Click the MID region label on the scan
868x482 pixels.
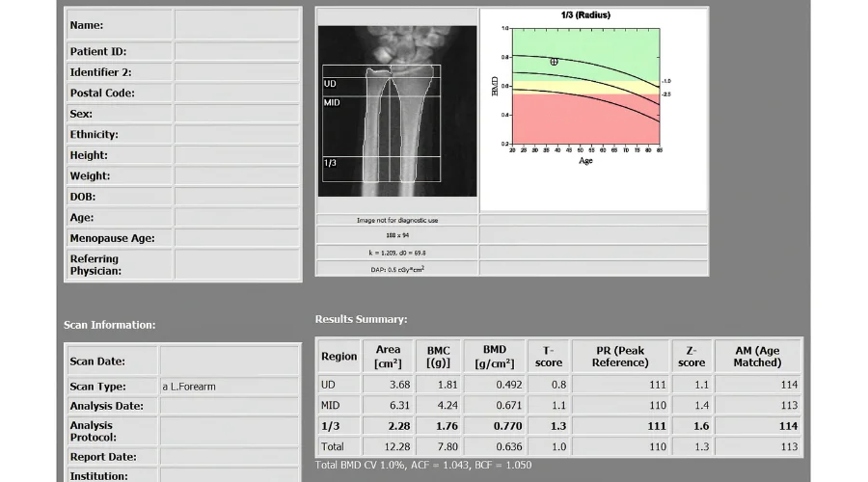[x=332, y=102]
